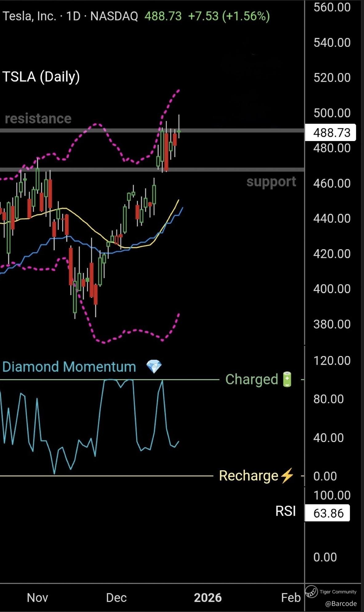This screenshot has height=612, width=364.
Task: Click the battery icon beside Charged
Action: pyautogui.click(x=287, y=379)
